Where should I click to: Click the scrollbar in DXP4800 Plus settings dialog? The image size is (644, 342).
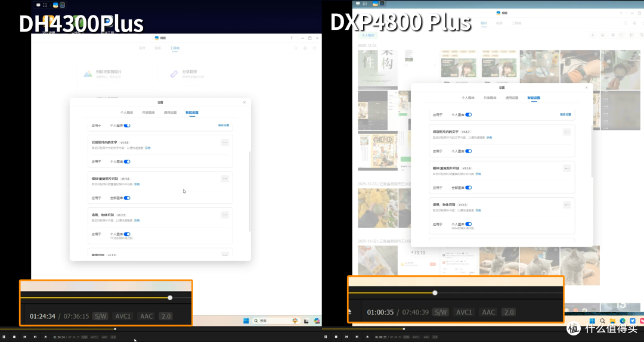pos(592,151)
